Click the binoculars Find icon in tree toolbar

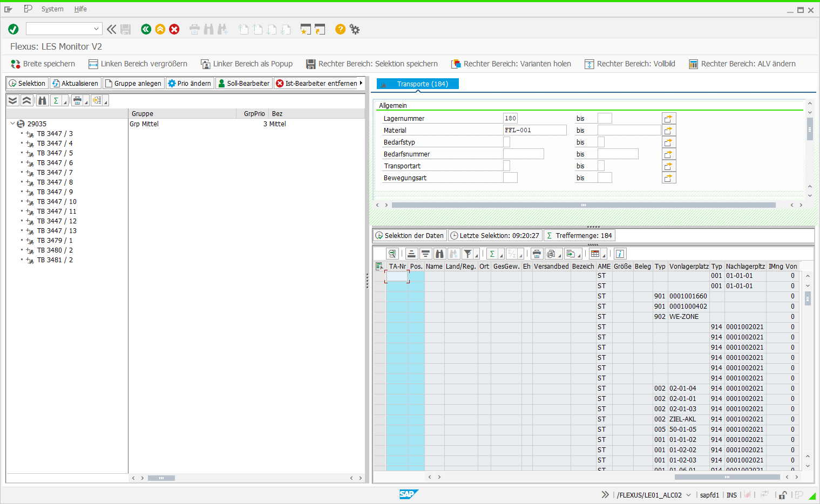click(42, 100)
